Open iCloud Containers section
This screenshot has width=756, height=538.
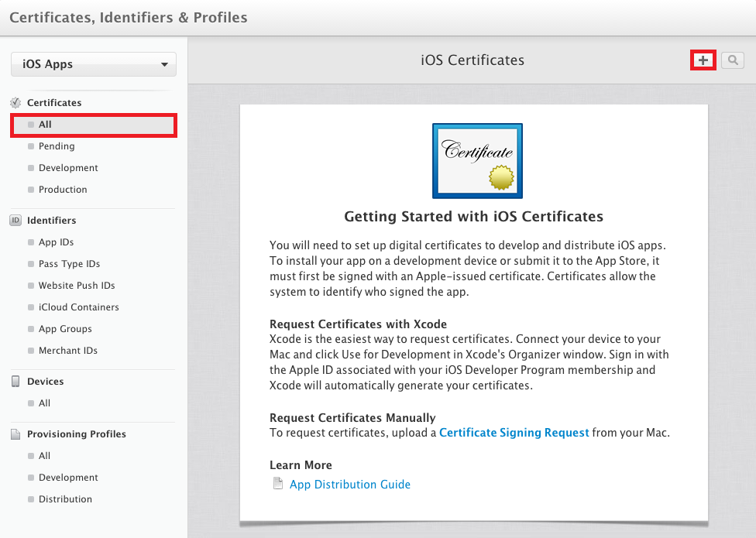pos(78,307)
